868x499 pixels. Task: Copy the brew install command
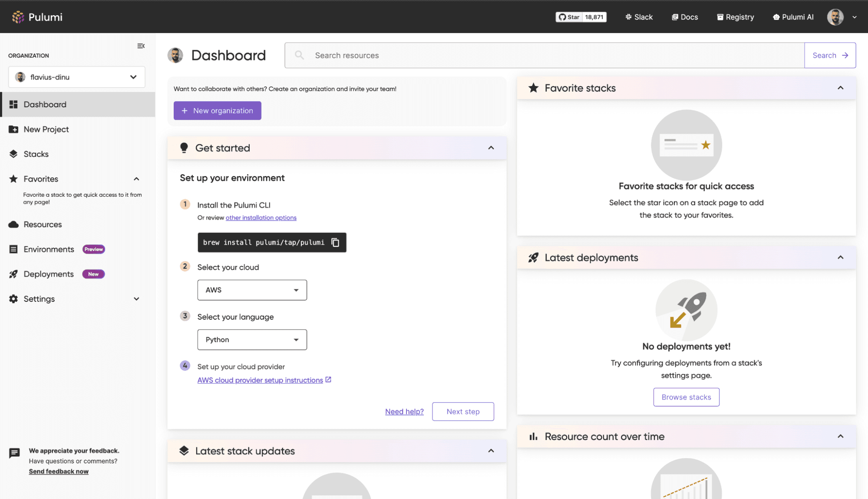pyautogui.click(x=335, y=242)
